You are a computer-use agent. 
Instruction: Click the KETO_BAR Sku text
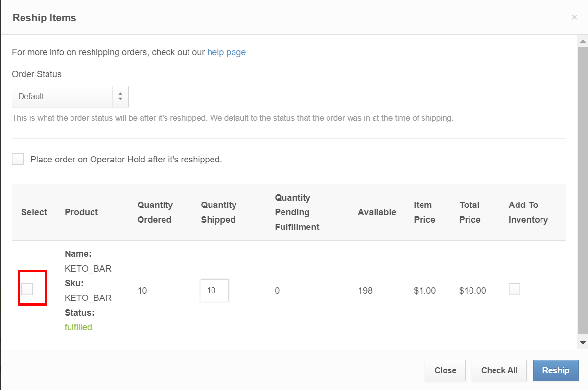click(88, 298)
